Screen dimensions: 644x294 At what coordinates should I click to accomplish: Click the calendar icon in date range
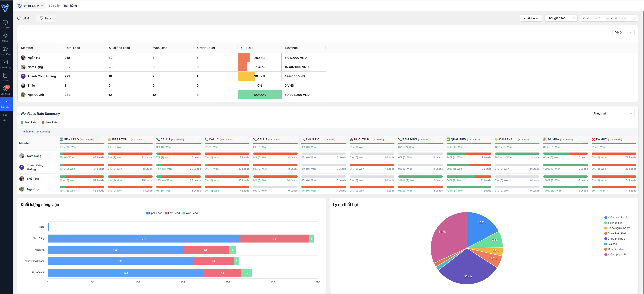pos(634,18)
